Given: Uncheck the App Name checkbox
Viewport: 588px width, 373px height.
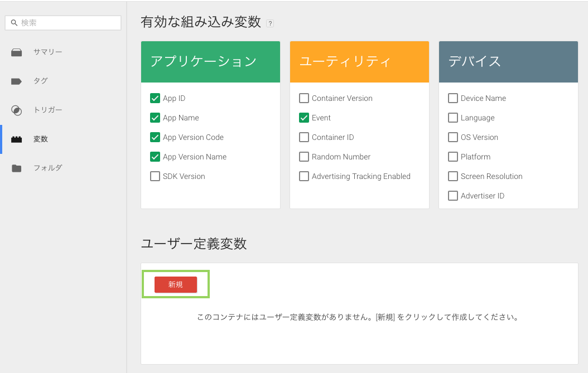Looking at the screenshot, I should 155,118.
